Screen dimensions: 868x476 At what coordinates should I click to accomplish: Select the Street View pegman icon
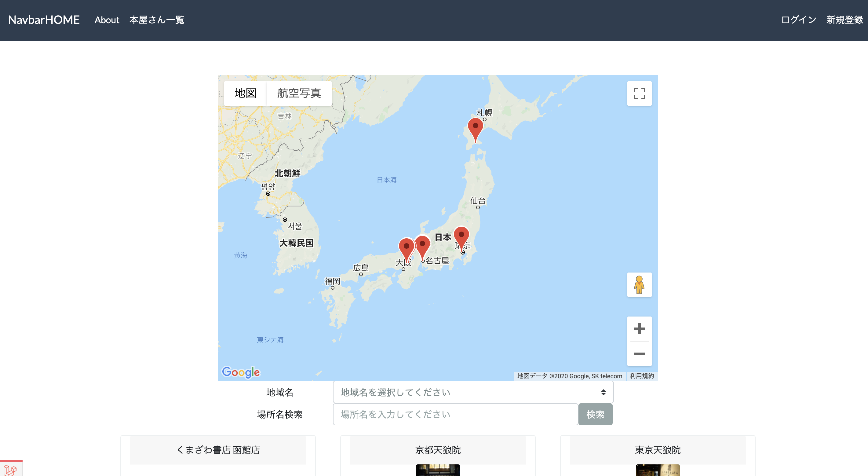[639, 284]
